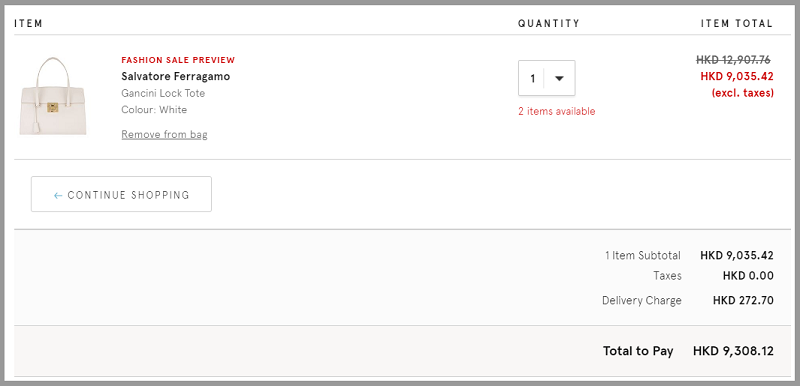Image resolution: width=800 pixels, height=386 pixels.
Task: Click the Gancini Lock Tote product title
Action: pyautogui.click(x=163, y=93)
